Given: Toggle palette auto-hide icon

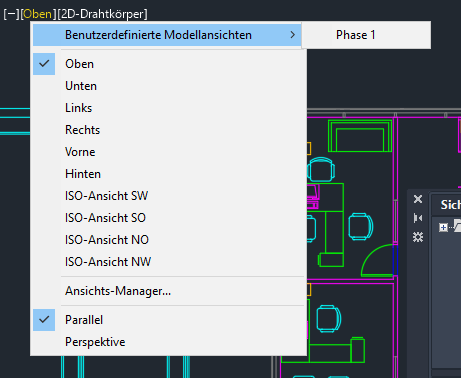Looking at the screenshot, I should click(418, 218).
